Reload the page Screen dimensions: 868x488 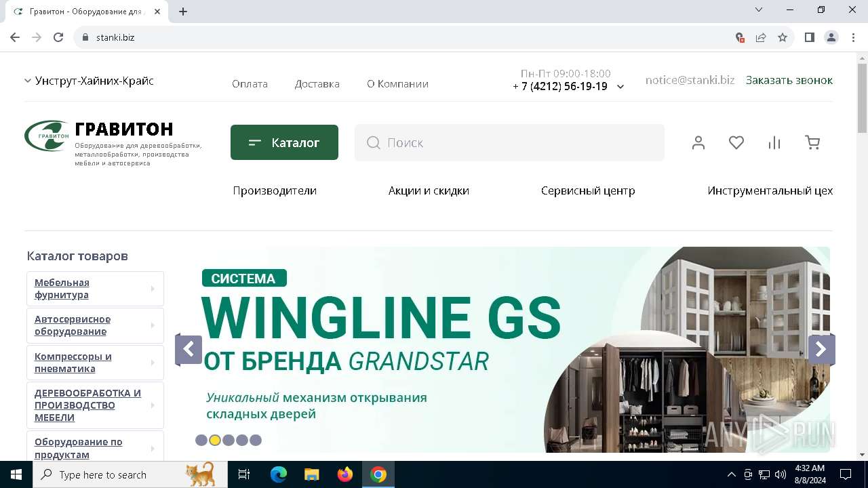[58, 37]
